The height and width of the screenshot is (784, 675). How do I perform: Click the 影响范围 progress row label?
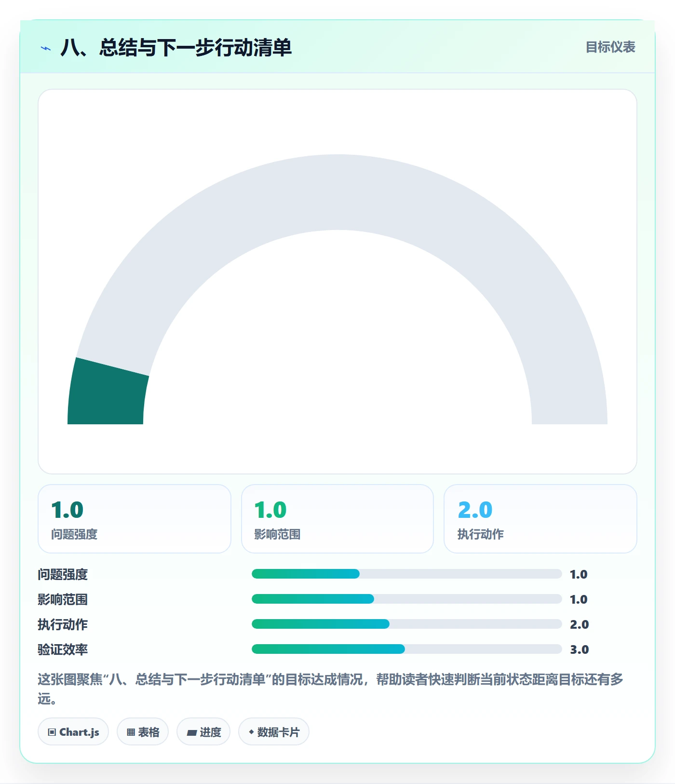click(63, 599)
